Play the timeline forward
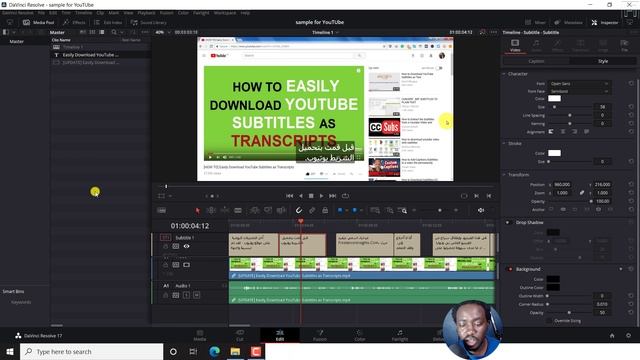The image size is (640, 360). [x=321, y=196]
